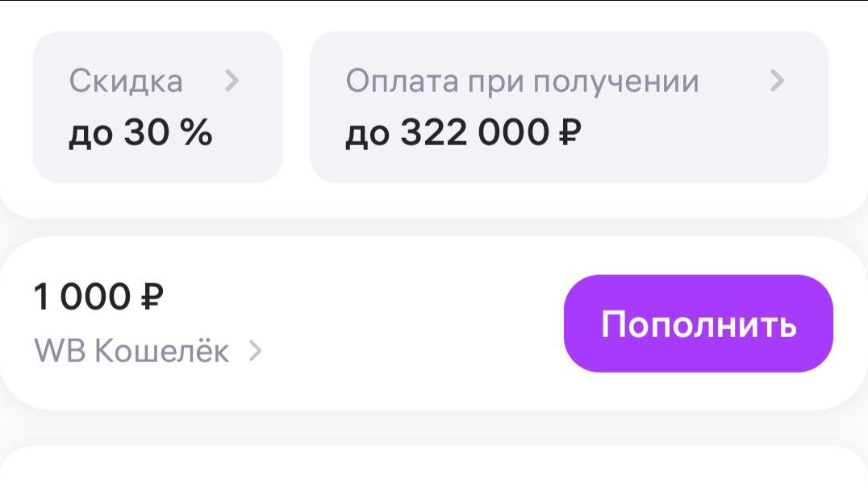
Task: Click the до 30 % discount value
Action: tap(140, 131)
